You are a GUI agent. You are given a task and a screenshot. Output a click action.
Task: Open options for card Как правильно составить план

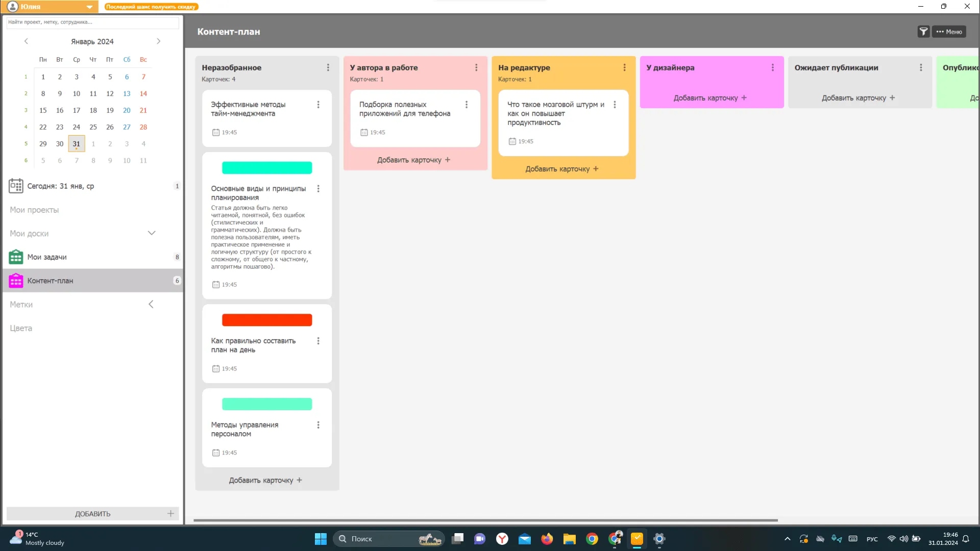click(x=318, y=341)
